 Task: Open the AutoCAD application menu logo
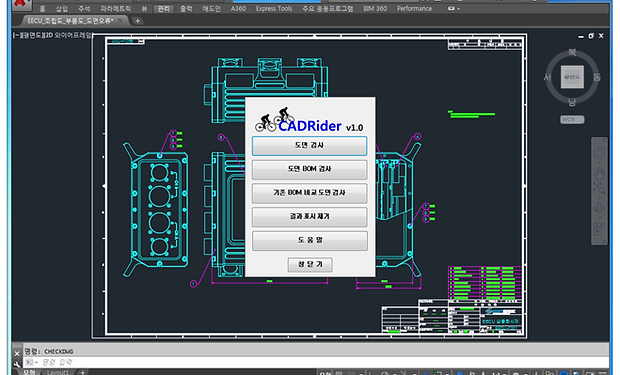click(x=20, y=4)
